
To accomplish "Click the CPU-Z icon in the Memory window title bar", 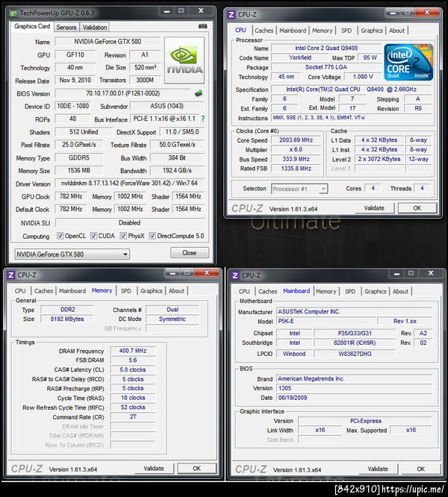I will pyautogui.click(x=11, y=275).
